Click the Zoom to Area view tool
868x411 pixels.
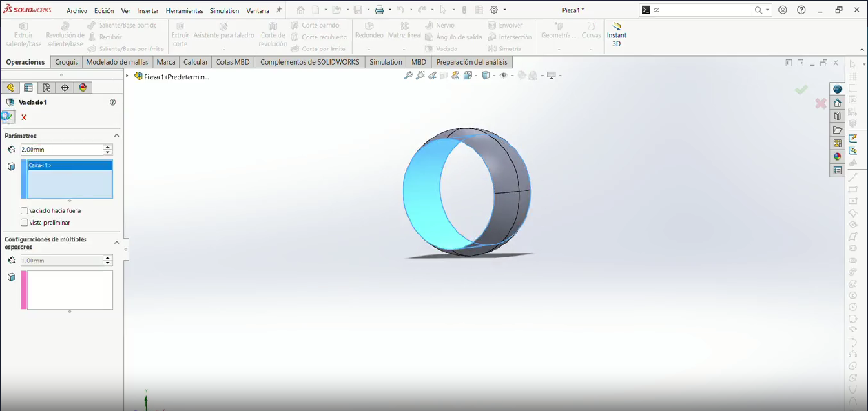[420, 75]
